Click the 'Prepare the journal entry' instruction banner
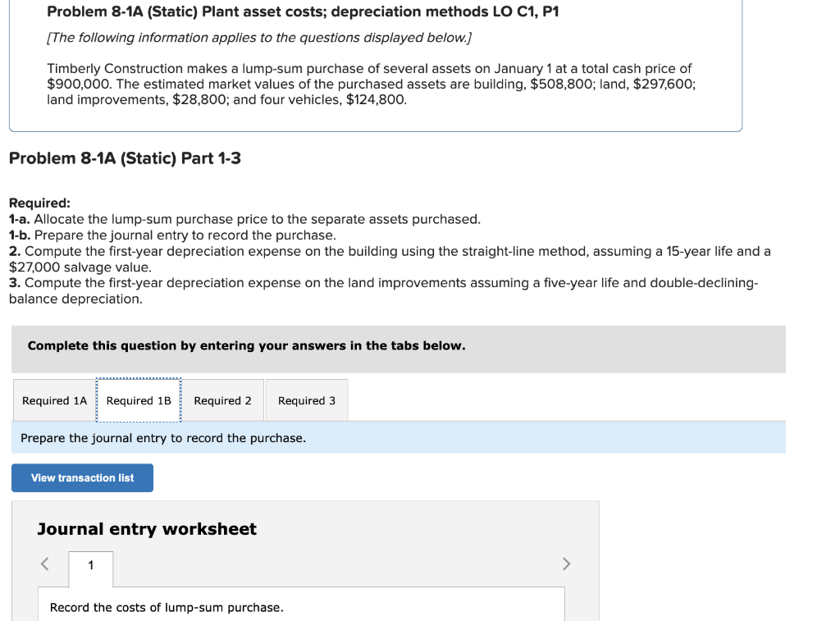Viewport: 840px width, 621px height. tap(161, 437)
